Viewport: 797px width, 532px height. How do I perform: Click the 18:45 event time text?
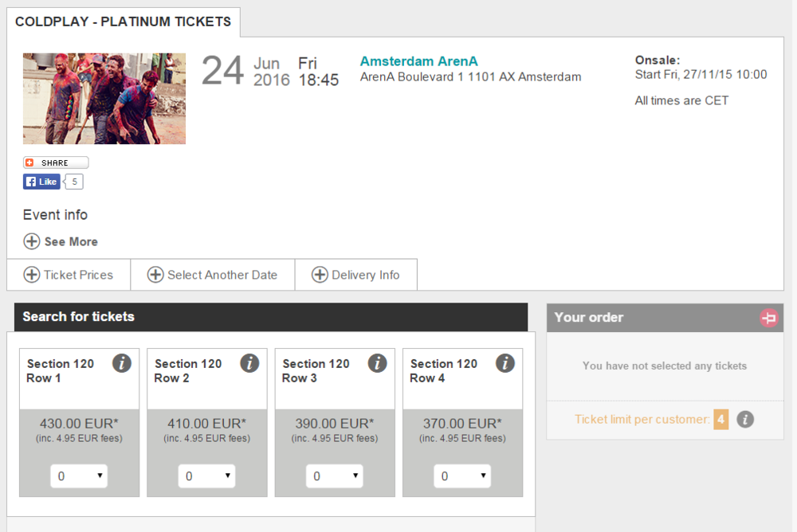point(319,80)
